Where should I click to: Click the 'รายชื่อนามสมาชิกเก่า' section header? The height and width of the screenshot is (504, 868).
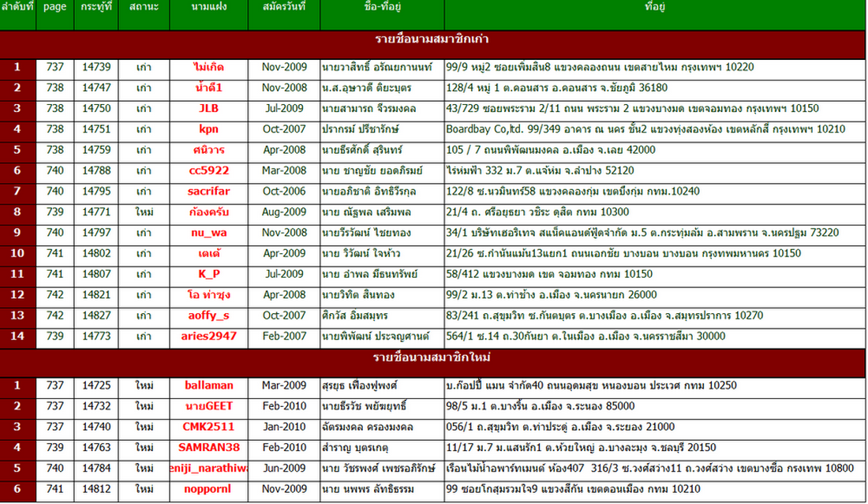[x=434, y=39]
